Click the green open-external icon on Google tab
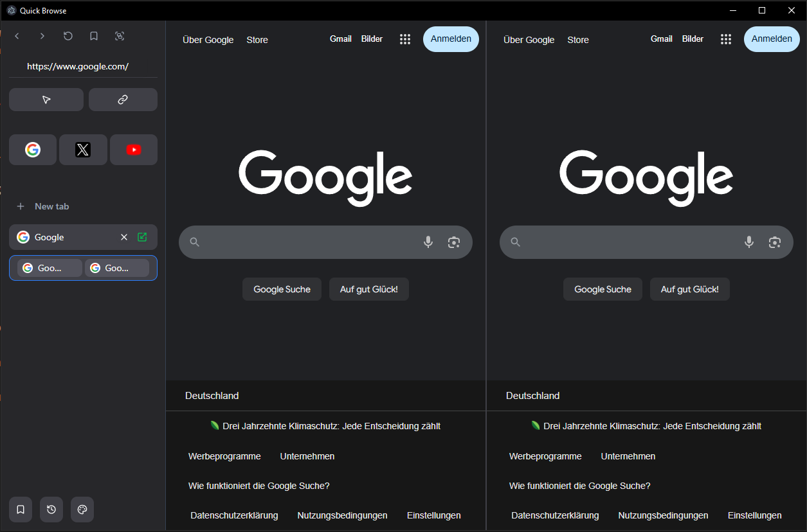 tap(142, 237)
